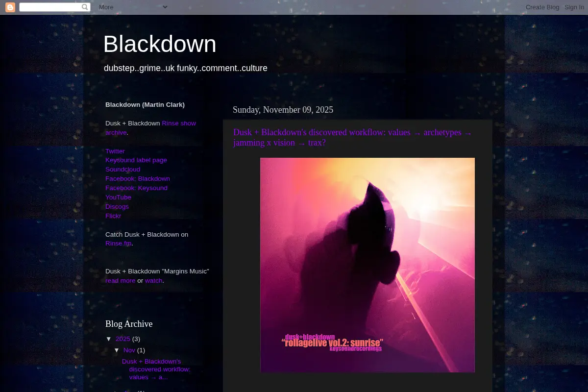Click the Blackdown (Martin Clark) heading
588x392 pixels.
click(145, 105)
